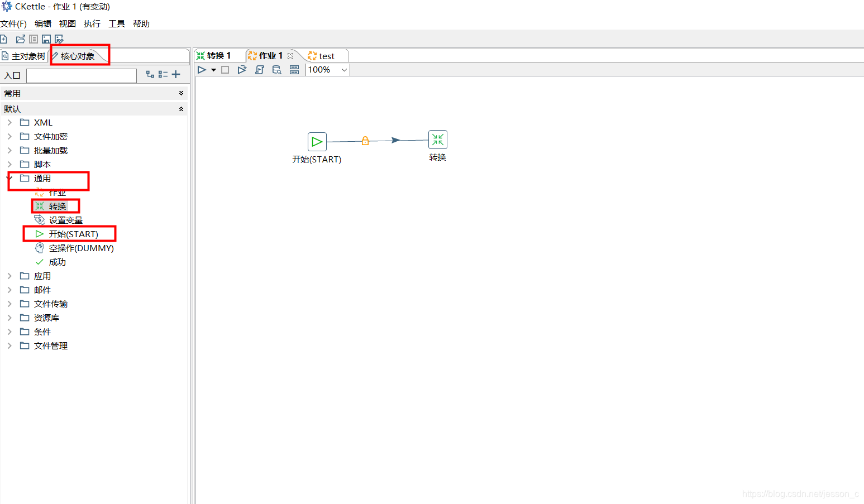This screenshot has width=864, height=504.
Task: Click the explore repository toolbar icon
Action: 34,39
